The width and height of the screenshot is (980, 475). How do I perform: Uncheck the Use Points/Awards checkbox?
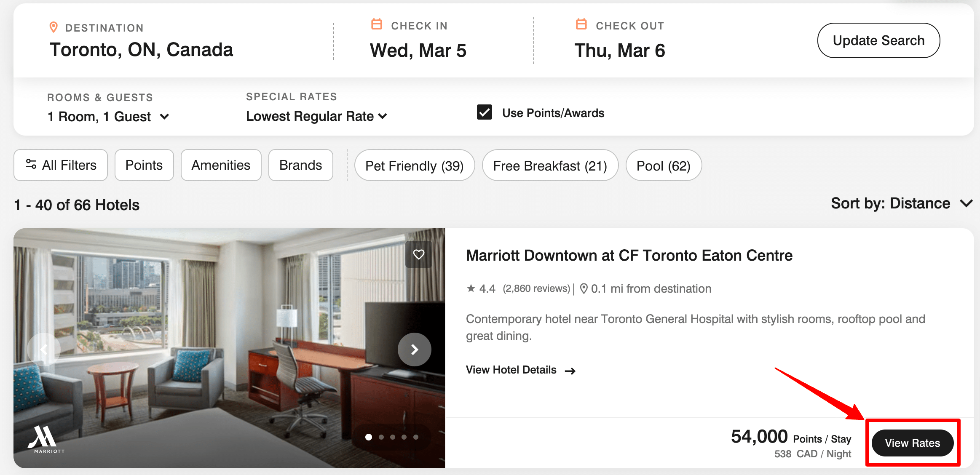coord(485,112)
